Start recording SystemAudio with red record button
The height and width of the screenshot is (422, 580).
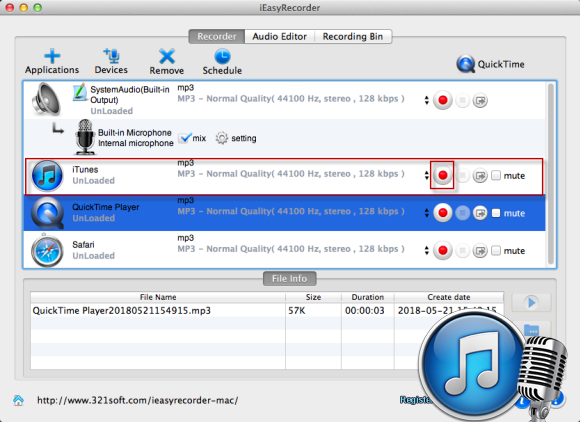coord(443,100)
